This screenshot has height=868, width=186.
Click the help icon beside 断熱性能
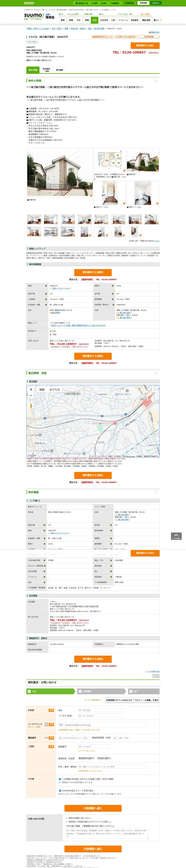(110, 566)
